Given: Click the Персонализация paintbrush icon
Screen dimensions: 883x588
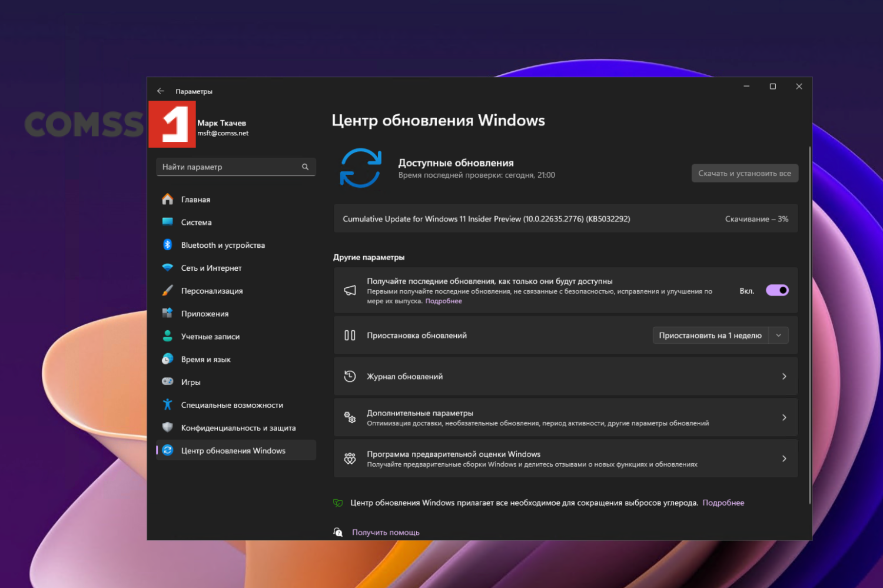Looking at the screenshot, I should tap(168, 291).
